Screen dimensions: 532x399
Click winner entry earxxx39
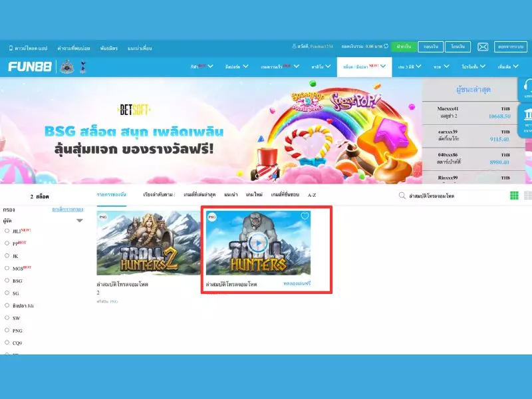click(x=473, y=136)
